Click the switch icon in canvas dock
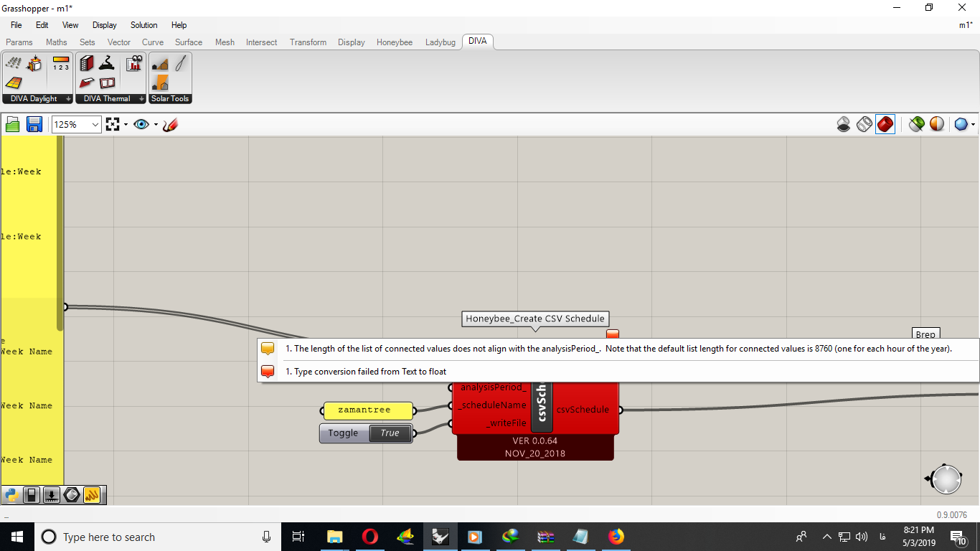Screen dimensions: 980x551 (x=31, y=494)
